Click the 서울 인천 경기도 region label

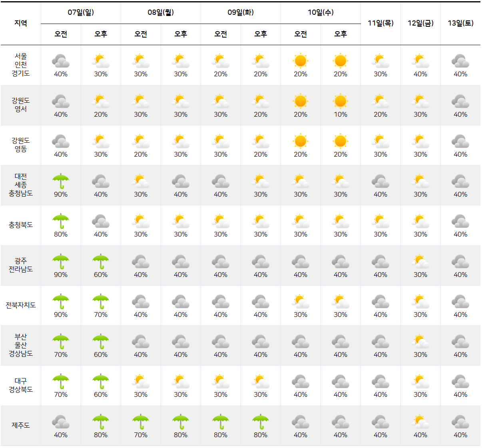(21, 65)
